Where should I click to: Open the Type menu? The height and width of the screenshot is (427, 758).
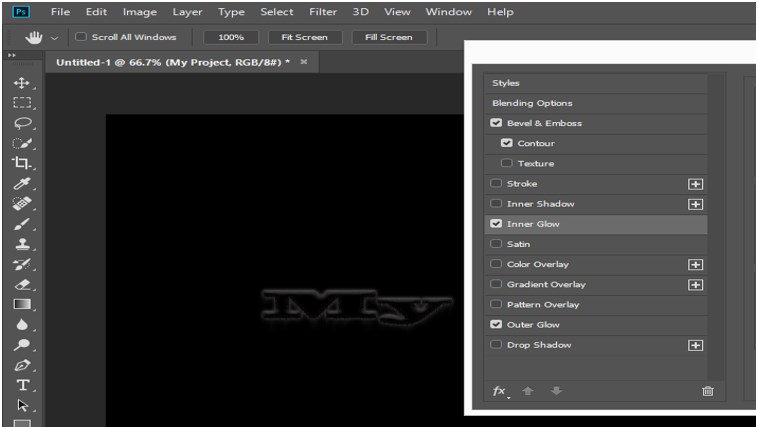(231, 12)
